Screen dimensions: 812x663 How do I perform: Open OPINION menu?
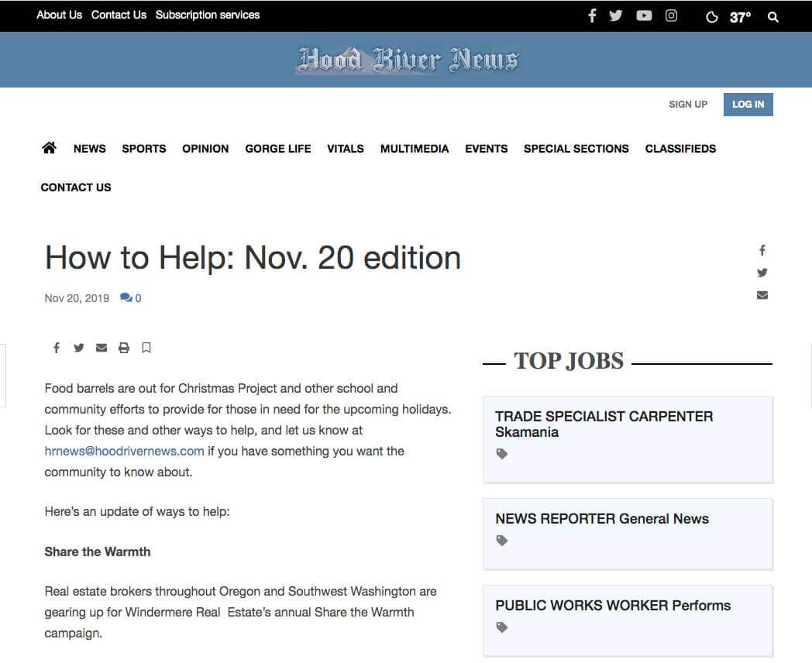(205, 149)
